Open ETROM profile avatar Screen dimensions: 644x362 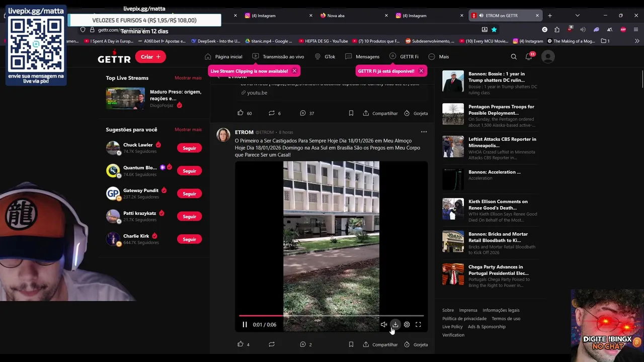coord(223,135)
